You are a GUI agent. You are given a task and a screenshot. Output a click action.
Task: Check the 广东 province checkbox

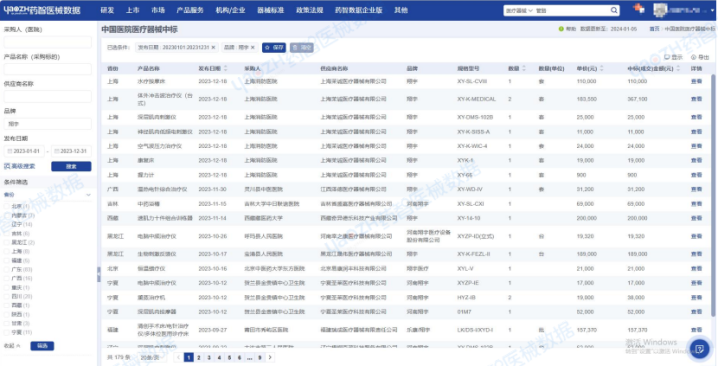[6, 269]
